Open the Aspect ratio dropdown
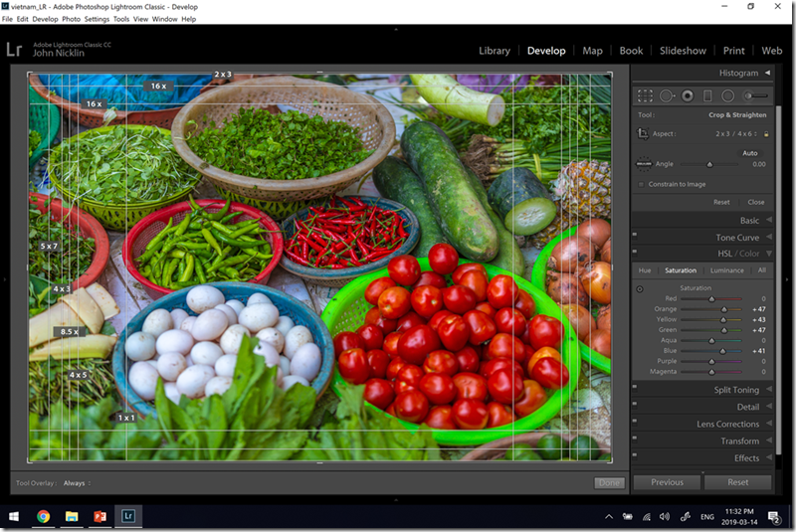Screen dimensions: 796x532 click(735, 133)
